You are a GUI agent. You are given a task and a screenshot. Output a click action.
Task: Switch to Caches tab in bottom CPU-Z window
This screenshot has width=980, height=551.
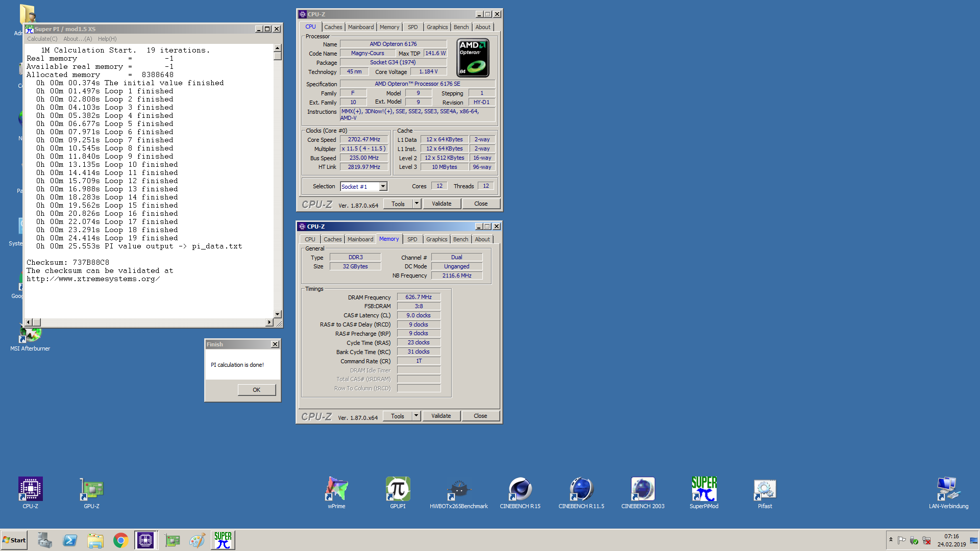point(332,239)
